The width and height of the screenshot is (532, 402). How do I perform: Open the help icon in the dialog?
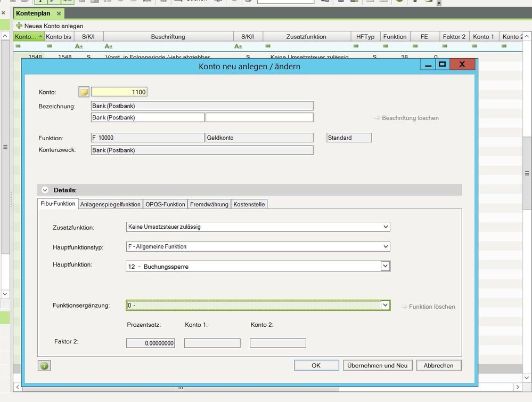click(x=44, y=366)
